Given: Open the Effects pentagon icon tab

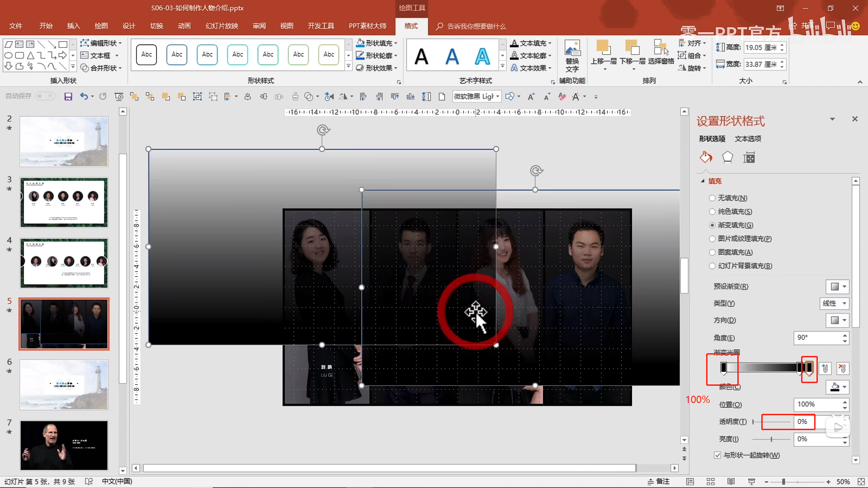Looking at the screenshot, I should click(727, 157).
